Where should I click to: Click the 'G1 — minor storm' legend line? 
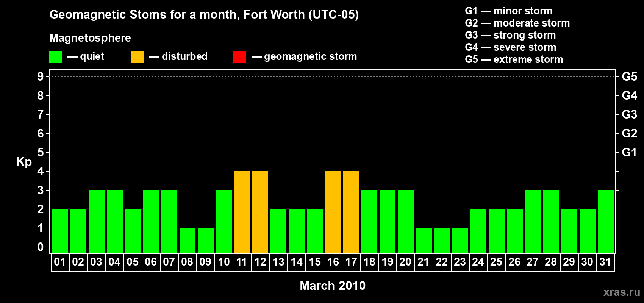coord(509,11)
